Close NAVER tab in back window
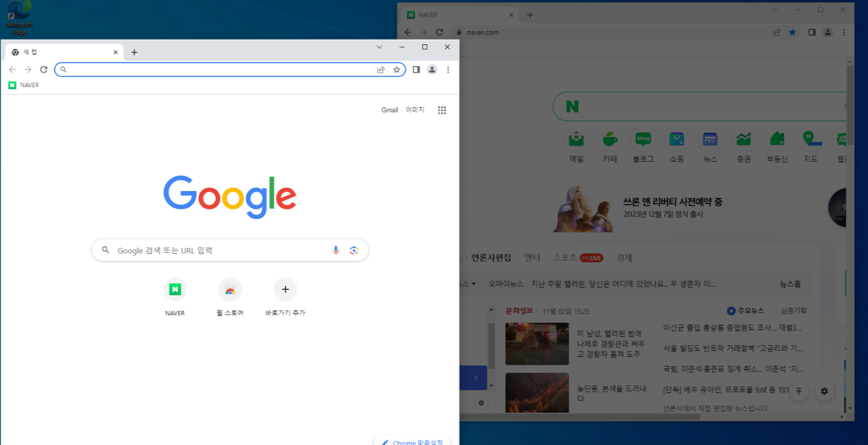 tap(511, 14)
